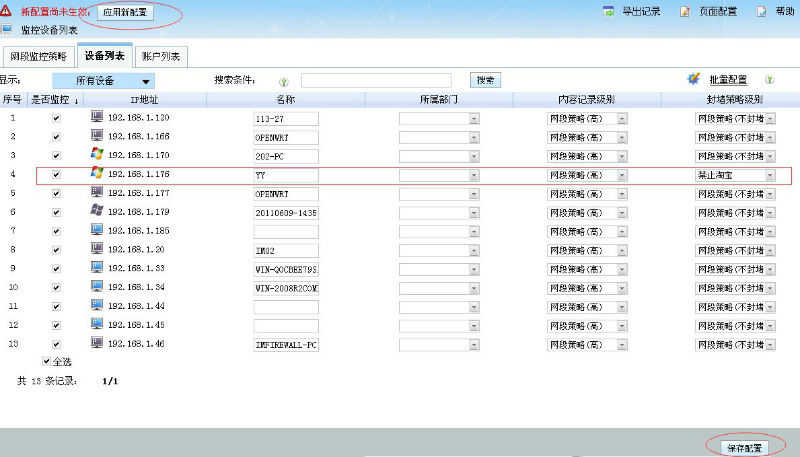Switch to the 账户列表 tab
The height and width of the screenshot is (457, 800).
(x=160, y=57)
